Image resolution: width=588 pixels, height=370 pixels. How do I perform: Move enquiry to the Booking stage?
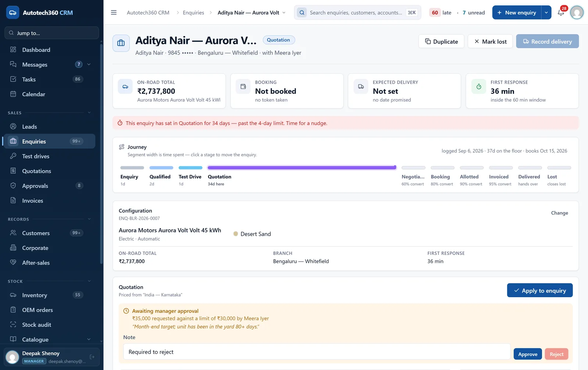[x=442, y=177]
